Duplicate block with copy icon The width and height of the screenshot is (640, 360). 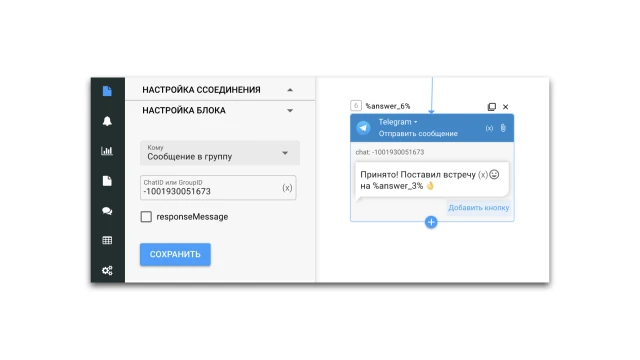pos(492,107)
